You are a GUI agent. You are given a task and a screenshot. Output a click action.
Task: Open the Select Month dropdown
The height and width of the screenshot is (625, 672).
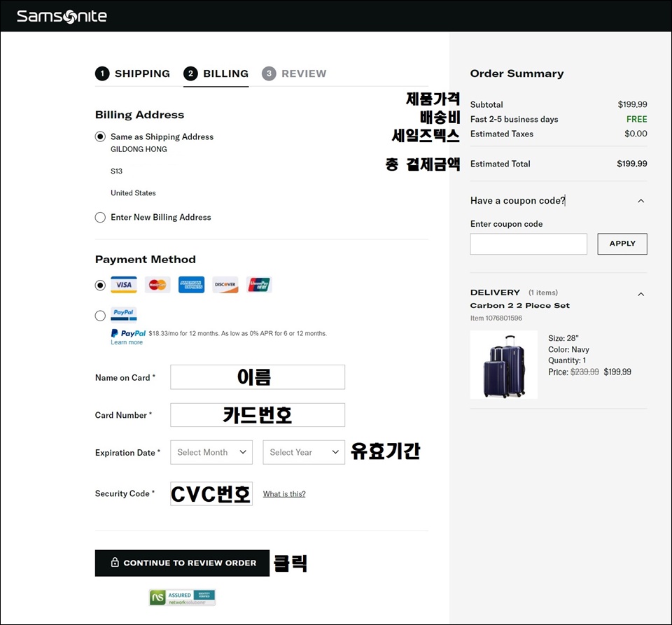click(x=211, y=452)
